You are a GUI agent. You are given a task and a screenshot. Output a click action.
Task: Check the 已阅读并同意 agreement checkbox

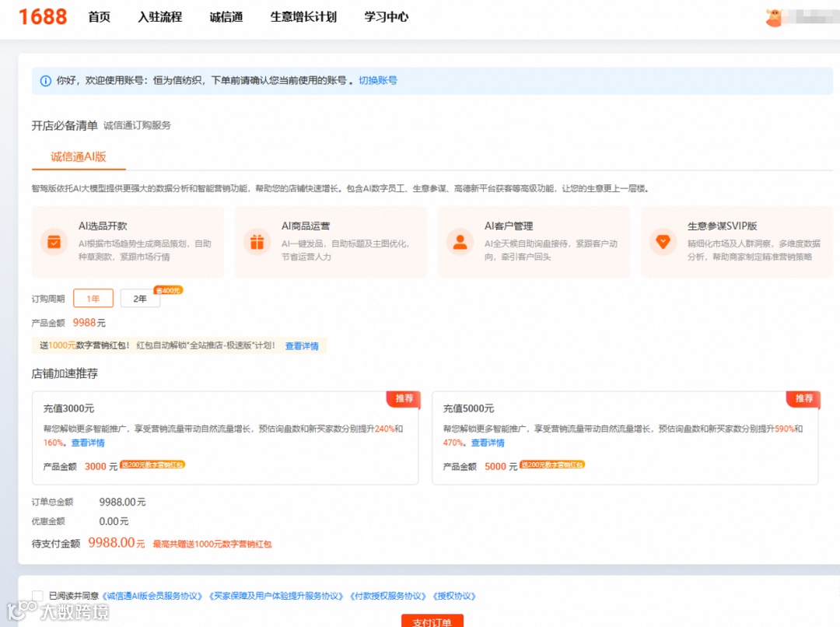(x=37, y=596)
